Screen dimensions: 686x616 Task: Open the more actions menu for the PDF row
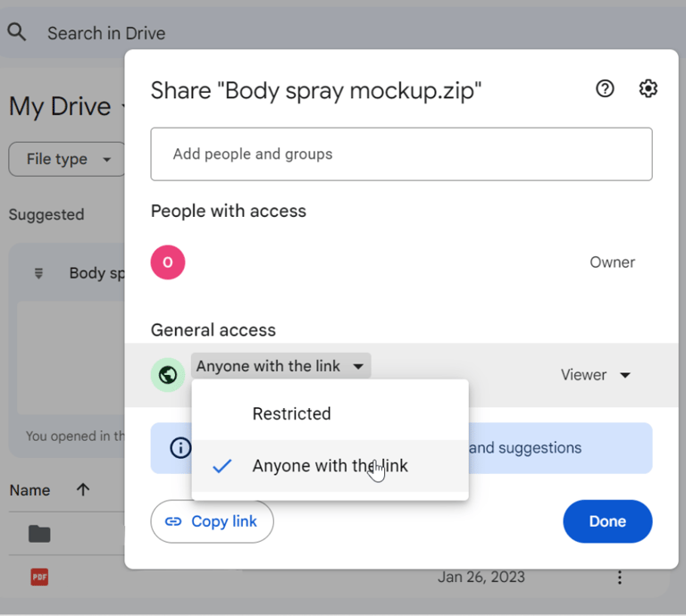click(620, 577)
